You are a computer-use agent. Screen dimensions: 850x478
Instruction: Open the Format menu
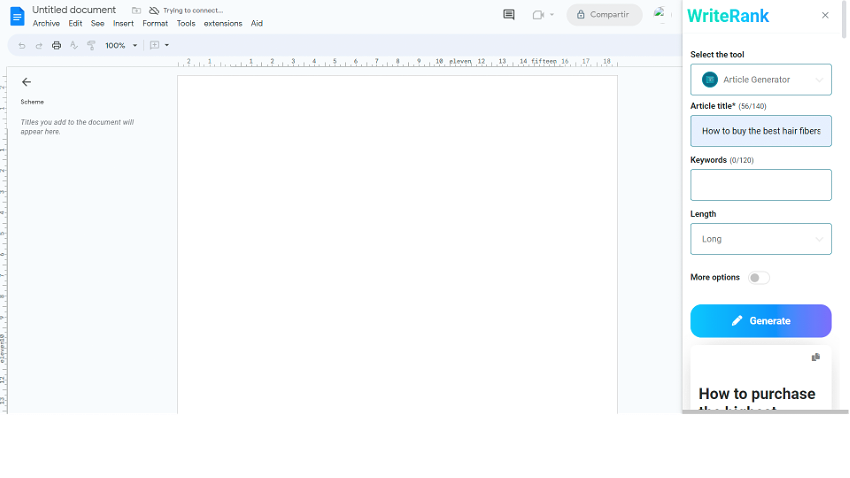(155, 23)
